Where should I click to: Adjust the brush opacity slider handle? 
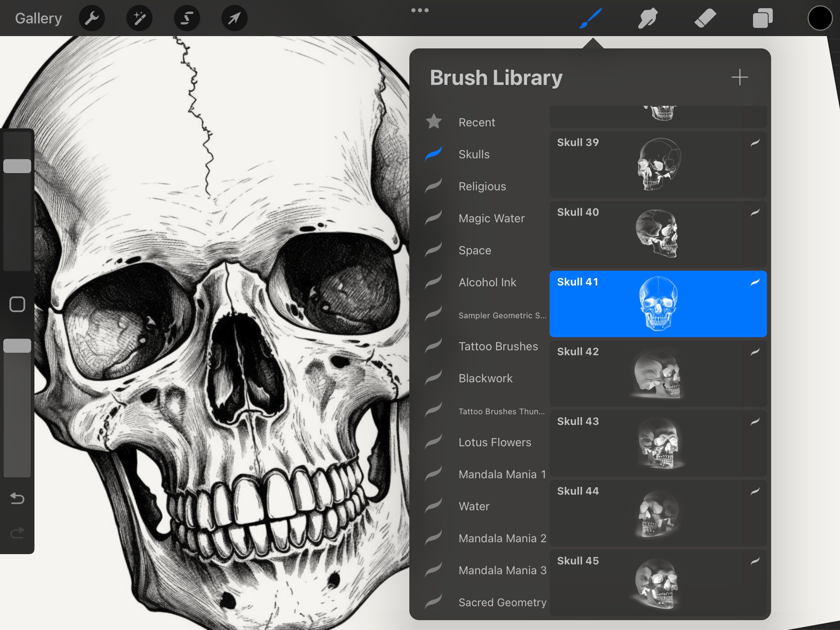click(x=17, y=346)
